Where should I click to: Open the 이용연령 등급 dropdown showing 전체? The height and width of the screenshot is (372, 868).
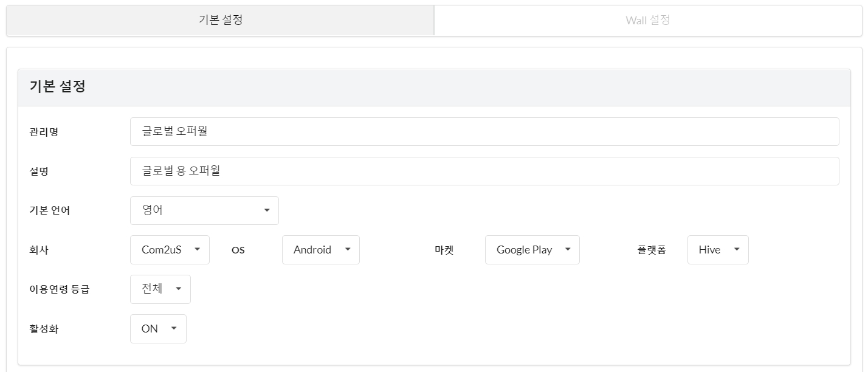[x=160, y=289]
